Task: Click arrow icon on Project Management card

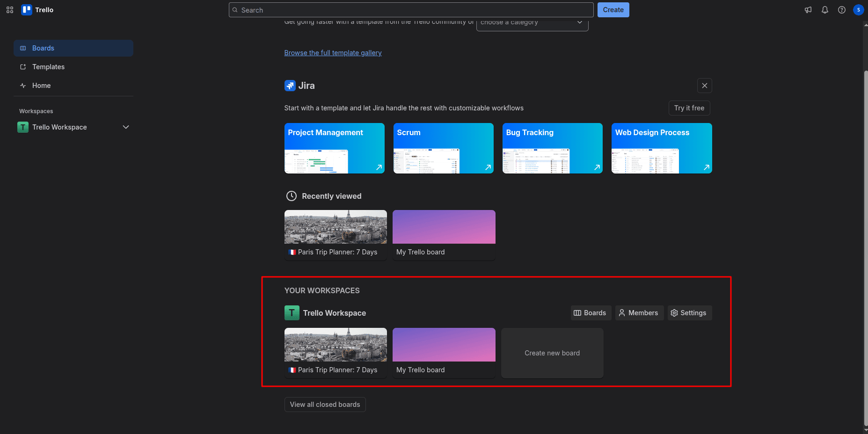Action: click(x=379, y=167)
